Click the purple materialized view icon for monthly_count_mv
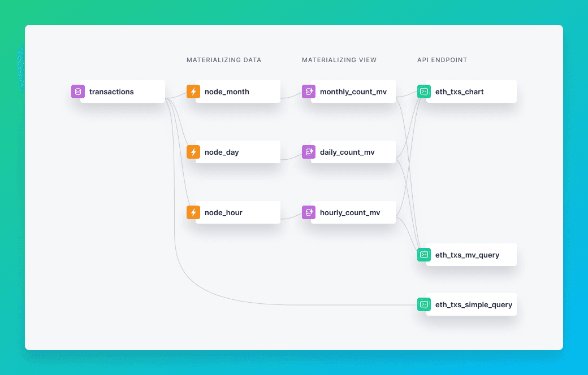The width and height of the screenshot is (588, 375). pyautogui.click(x=309, y=91)
